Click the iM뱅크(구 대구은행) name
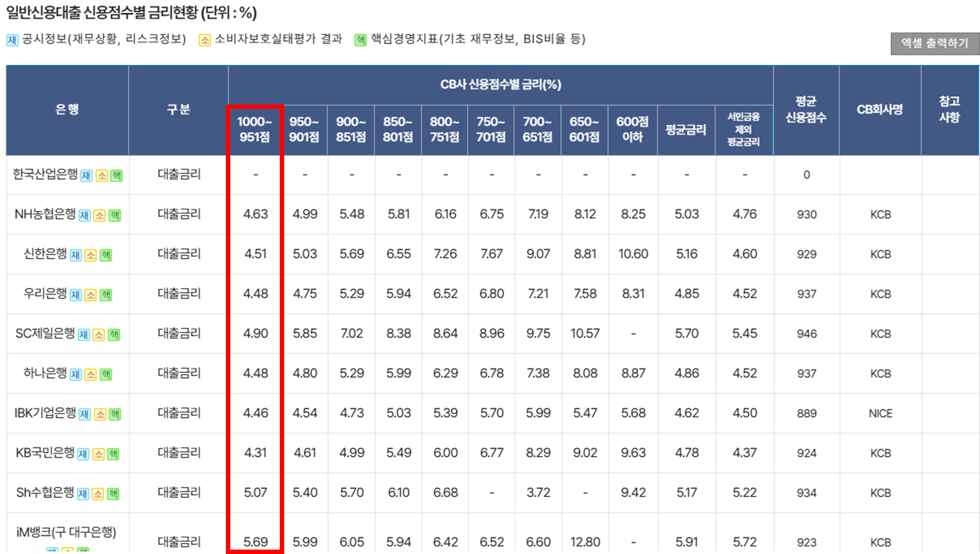 click(66, 532)
